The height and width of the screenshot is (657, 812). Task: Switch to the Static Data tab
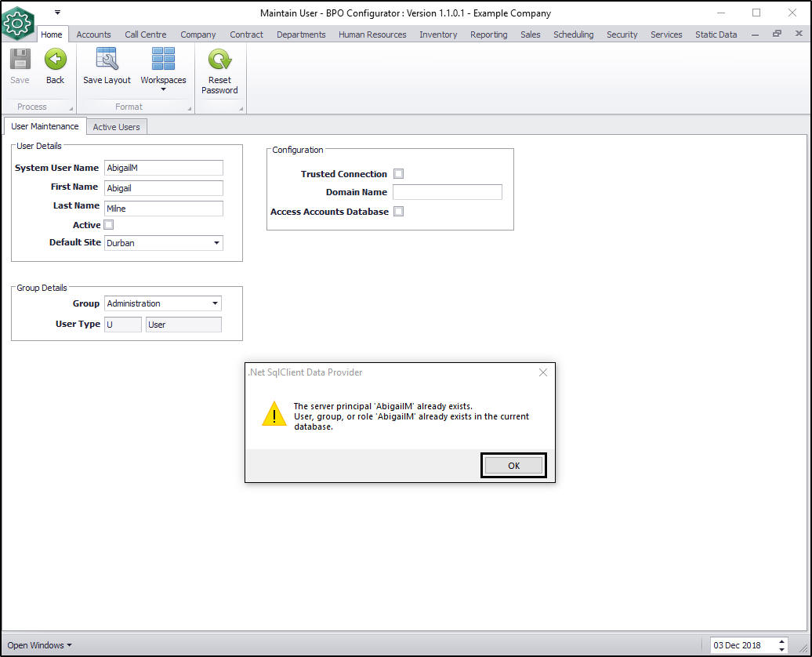point(716,34)
